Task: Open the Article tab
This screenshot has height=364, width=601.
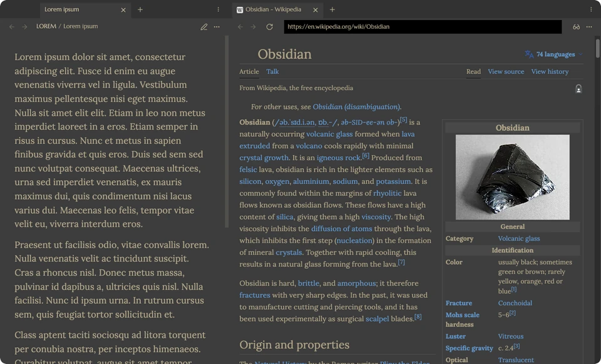Action: click(x=249, y=71)
